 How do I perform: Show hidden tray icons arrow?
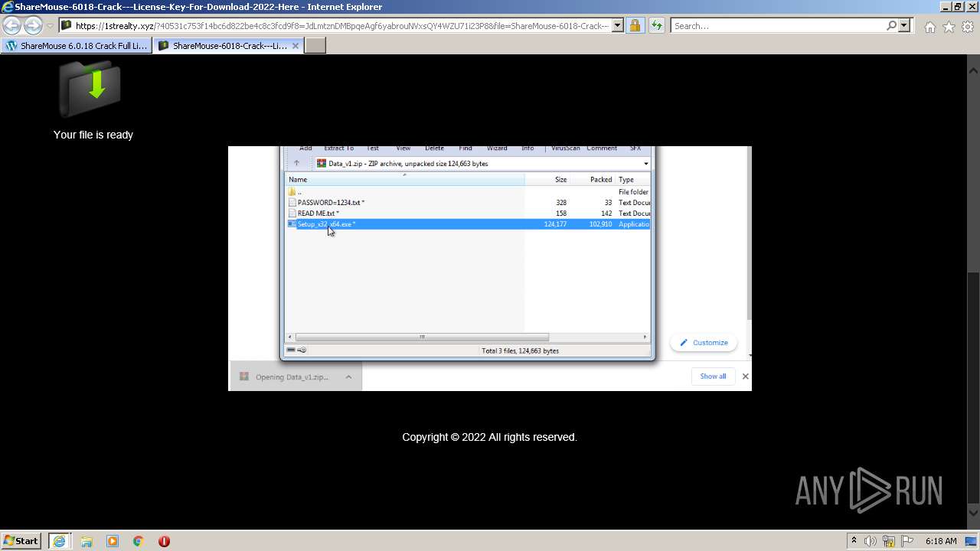[854, 541]
